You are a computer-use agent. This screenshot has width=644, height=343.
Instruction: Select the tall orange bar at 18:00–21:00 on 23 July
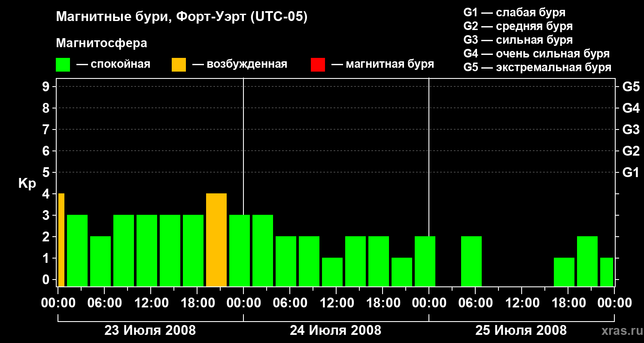click(x=216, y=240)
